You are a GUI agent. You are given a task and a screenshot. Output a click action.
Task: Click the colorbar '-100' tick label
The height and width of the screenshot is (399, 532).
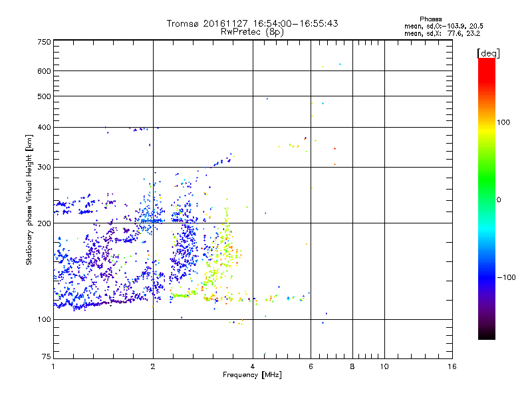click(507, 277)
